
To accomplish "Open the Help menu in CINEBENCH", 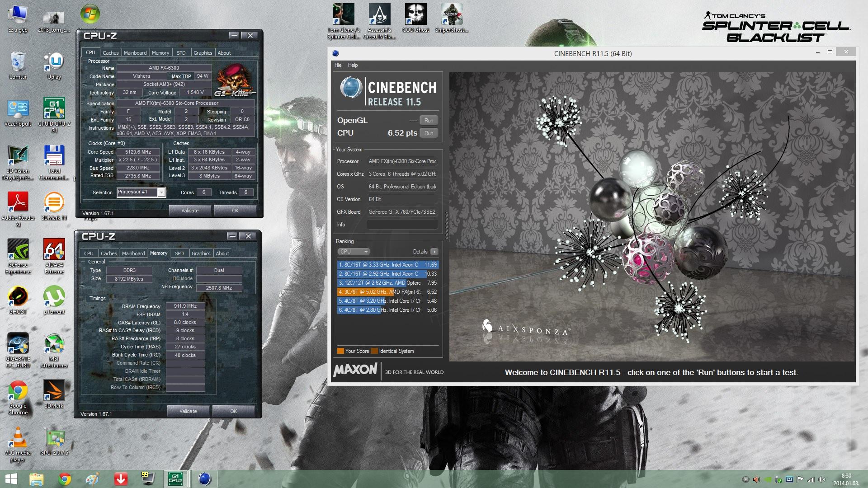I will coord(353,65).
